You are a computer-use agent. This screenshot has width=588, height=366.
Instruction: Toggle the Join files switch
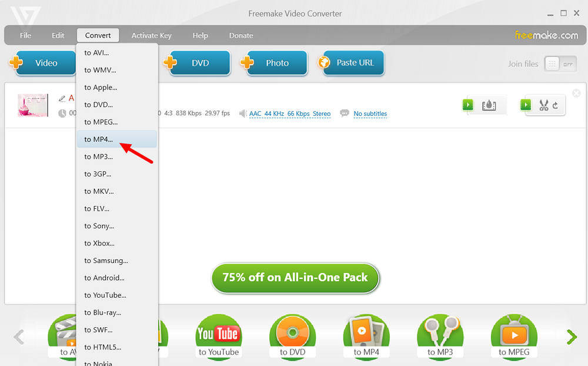coord(560,64)
